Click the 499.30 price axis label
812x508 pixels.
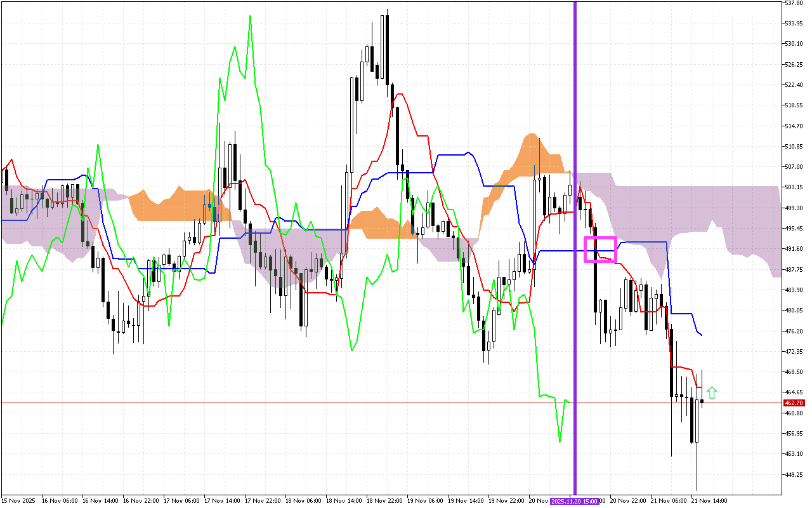[x=794, y=208]
